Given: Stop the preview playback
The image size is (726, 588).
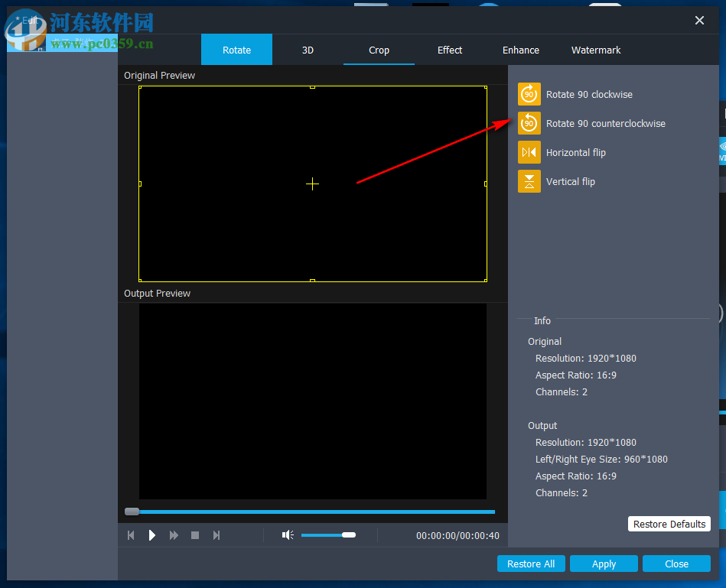Looking at the screenshot, I should (x=195, y=534).
